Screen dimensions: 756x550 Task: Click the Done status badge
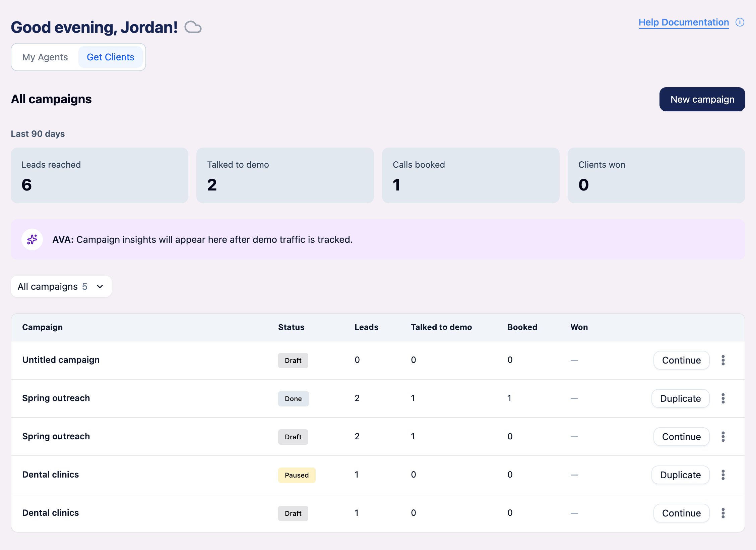(294, 399)
